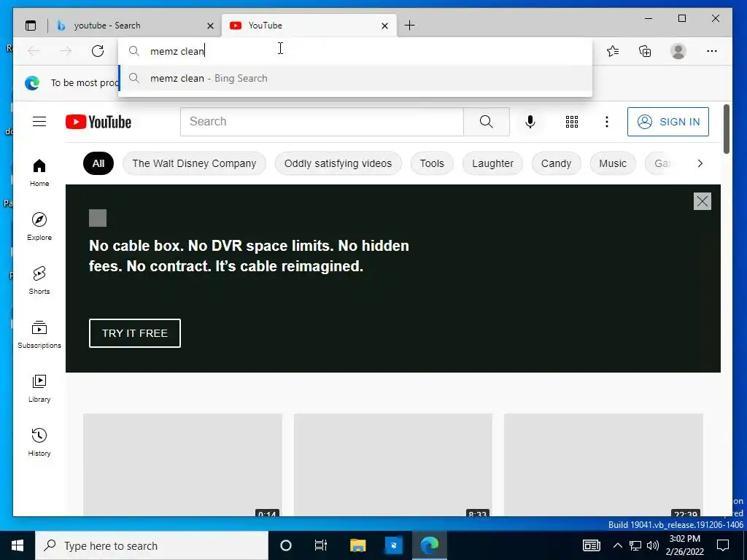Open Home in the YouTube sidebar

click(39, 173)
